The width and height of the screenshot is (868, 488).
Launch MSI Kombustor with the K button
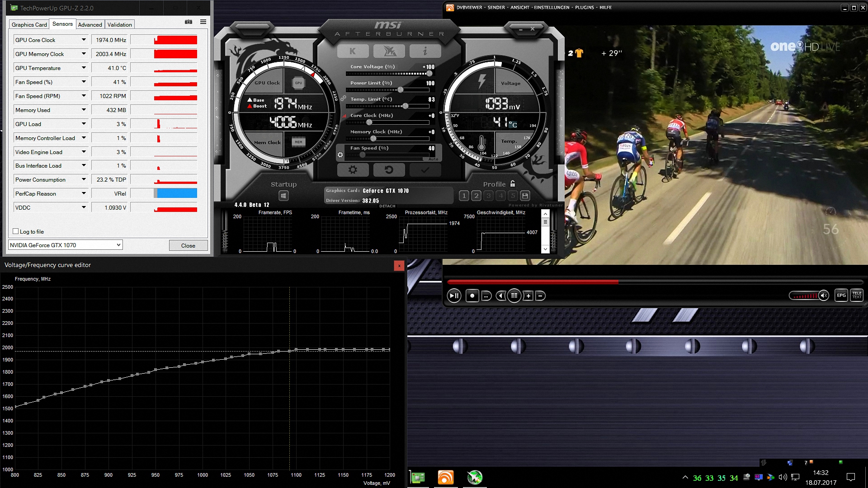tap(353, 51)
